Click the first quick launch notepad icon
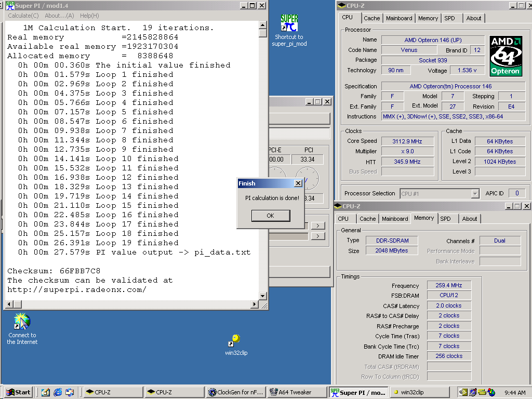Viewport: 532px width, 399px height. [46, 392]
